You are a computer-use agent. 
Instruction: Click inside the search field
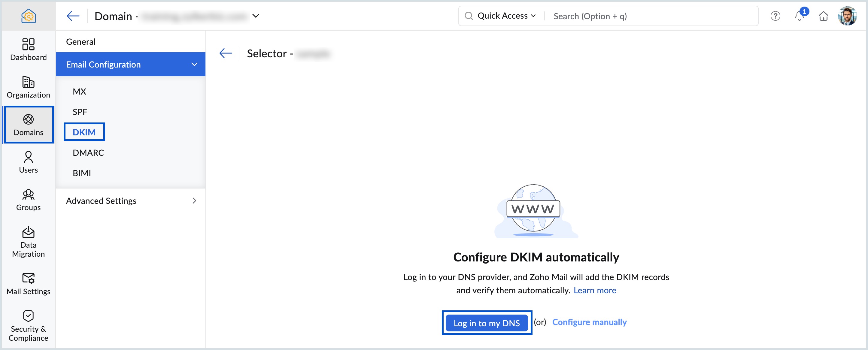[x=640, y=16]
